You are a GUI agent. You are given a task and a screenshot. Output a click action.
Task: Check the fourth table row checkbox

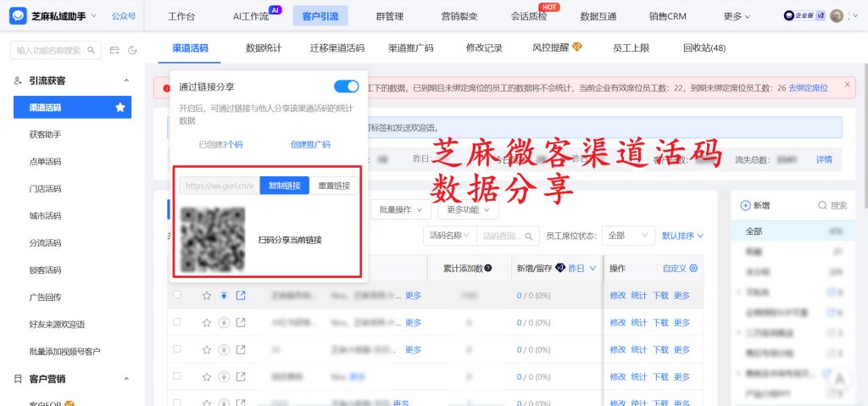click(x=176, y=375)
